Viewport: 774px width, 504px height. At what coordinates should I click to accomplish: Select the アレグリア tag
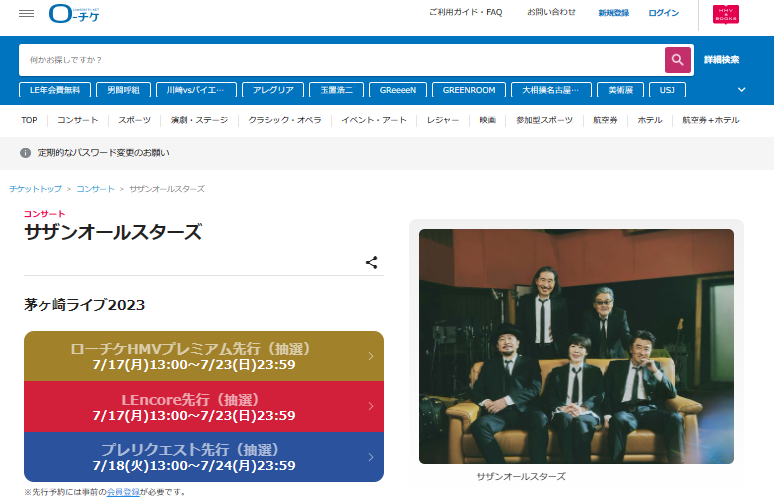pyautogui.click(x=273, y=90)
